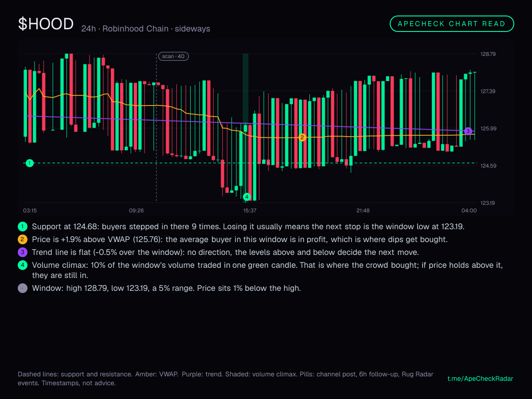Click legend bullet 3 beside Trend line text
Screen dimensions: 532x399
[23, 253]
